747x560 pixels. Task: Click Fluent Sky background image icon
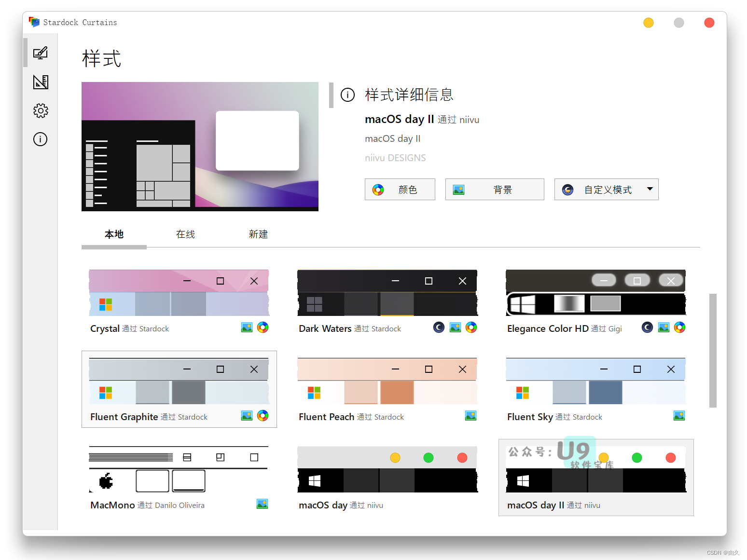[679, 416]
